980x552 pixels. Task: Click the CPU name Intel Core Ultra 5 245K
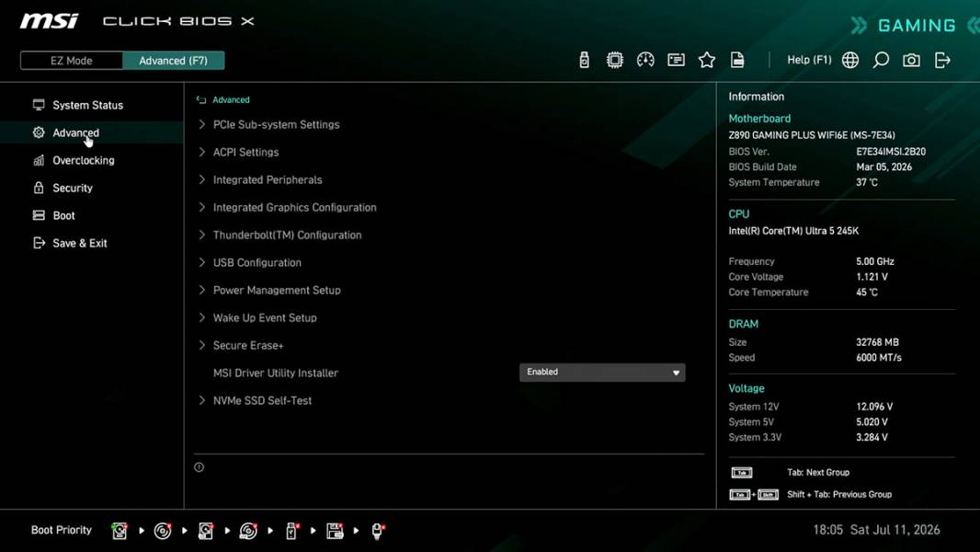[x=793, y=231]
